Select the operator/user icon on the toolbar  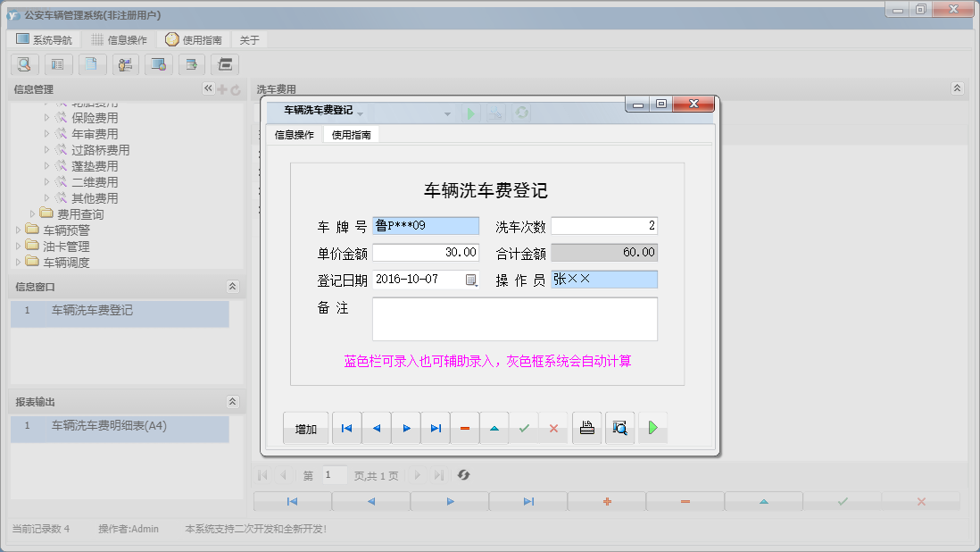pos(125,64)
